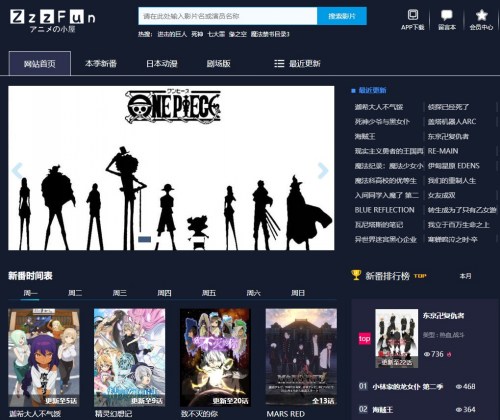Select the 本月 ranking filter
This screenshot has height=420, width=500.
pyautogui.click(x=465, y=276)
